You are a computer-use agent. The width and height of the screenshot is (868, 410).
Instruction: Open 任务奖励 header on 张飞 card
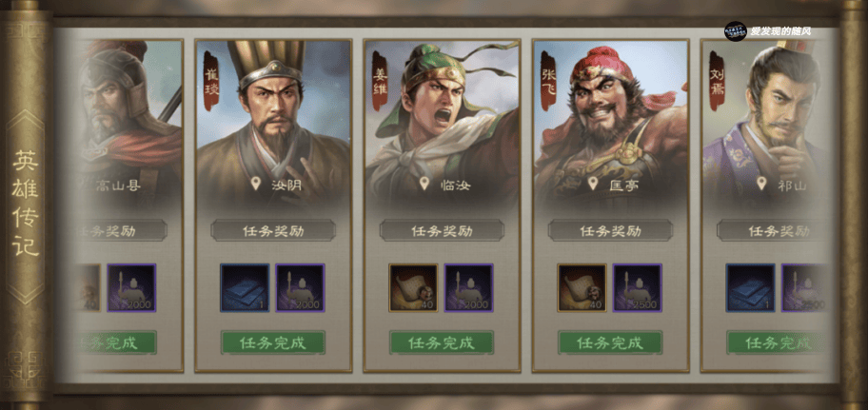point(611,230)
